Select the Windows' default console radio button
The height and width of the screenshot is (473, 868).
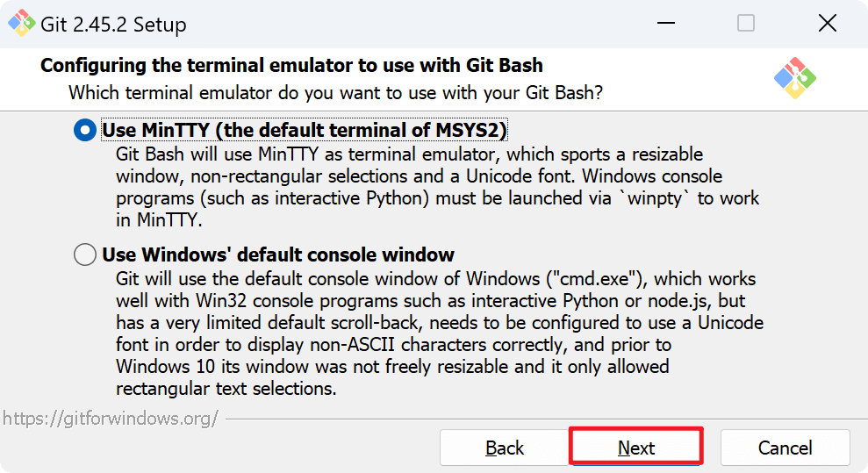pos(85,255)
